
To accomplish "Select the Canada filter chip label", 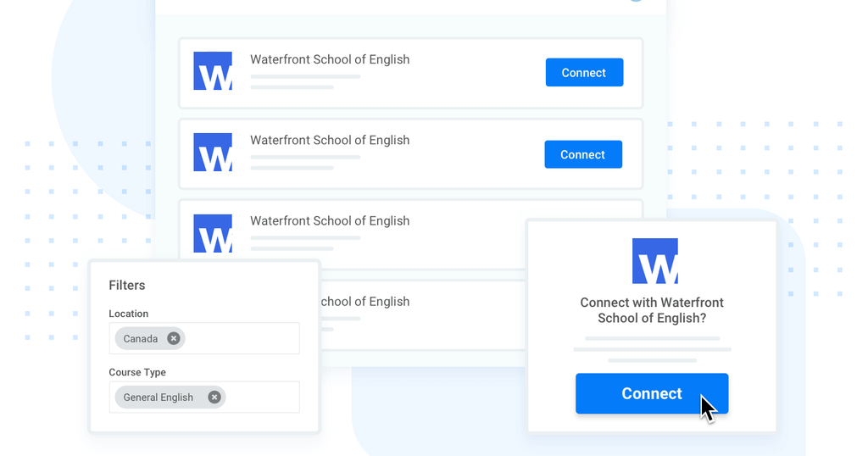I will coord(141,339).
